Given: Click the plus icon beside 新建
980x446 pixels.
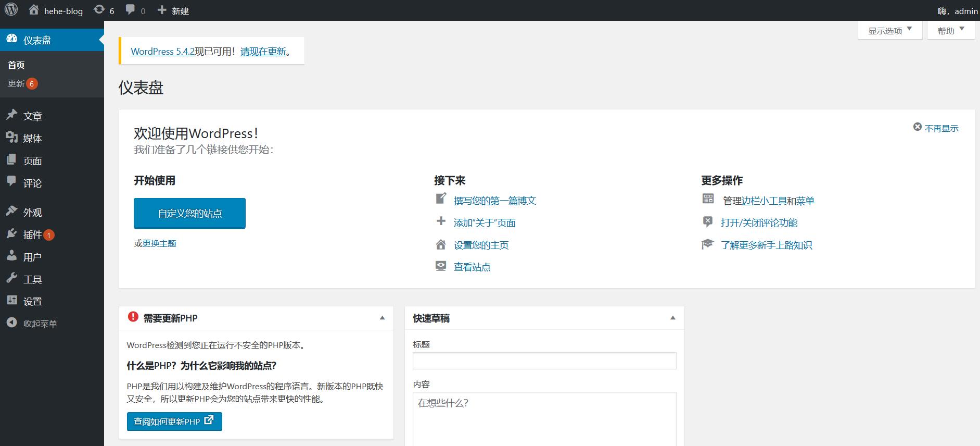Looking at the screenshot, I should tap(162, 10).
